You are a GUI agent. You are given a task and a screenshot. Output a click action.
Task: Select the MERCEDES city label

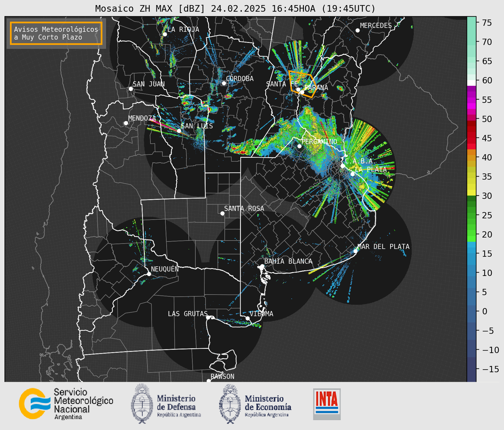(x=376, y=26)
